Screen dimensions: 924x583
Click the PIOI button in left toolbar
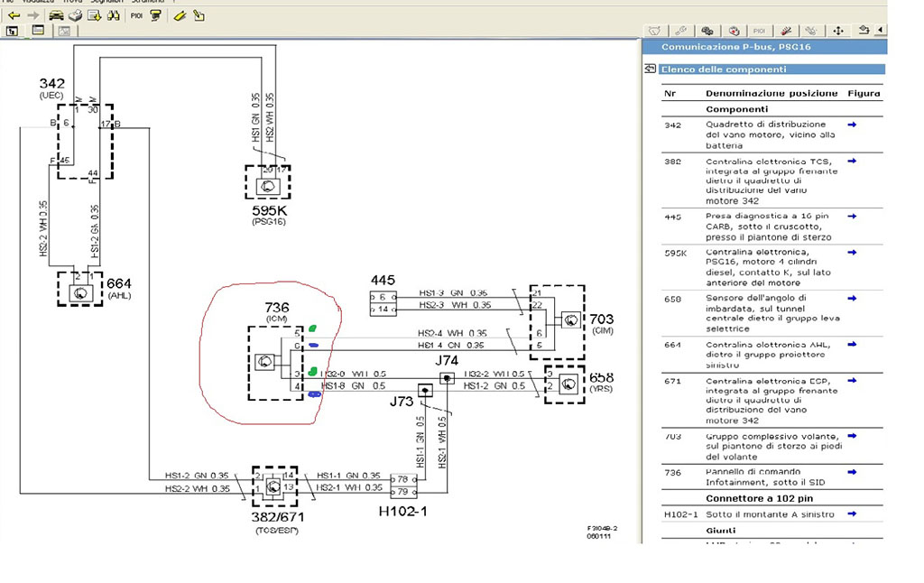[x=137, y=16]
